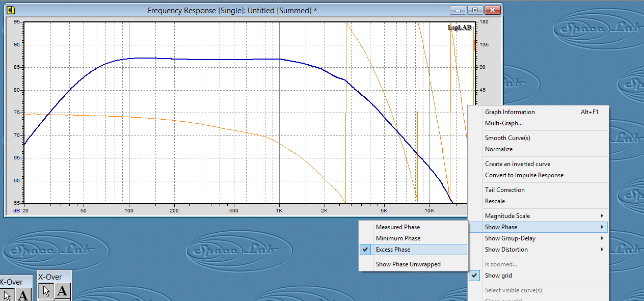This screenshot has width=644, height=301.
Task: Select Measured Phase in the phase submenu
Action: pyautogui.click(x=413, y=227)
